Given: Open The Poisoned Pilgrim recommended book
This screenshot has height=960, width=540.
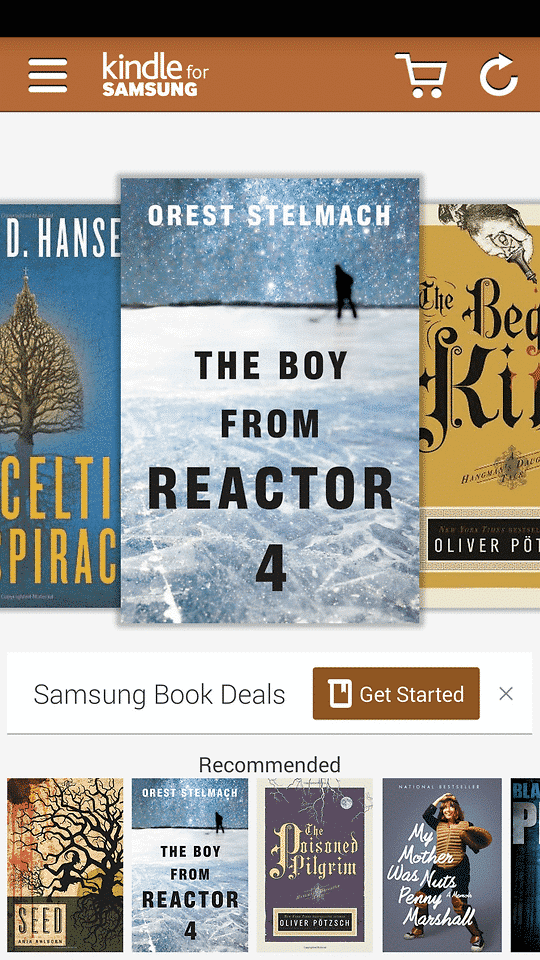Looking at the screenshot, I should click(x=315, y=865).
